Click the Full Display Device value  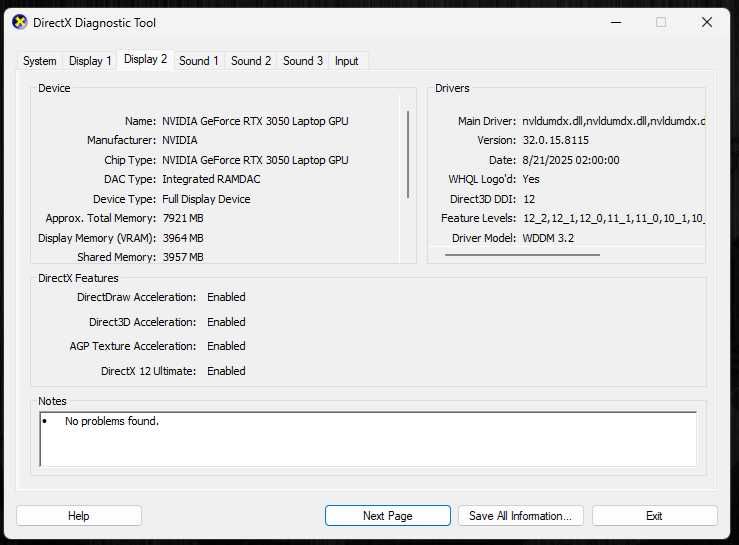click(206, 199)
